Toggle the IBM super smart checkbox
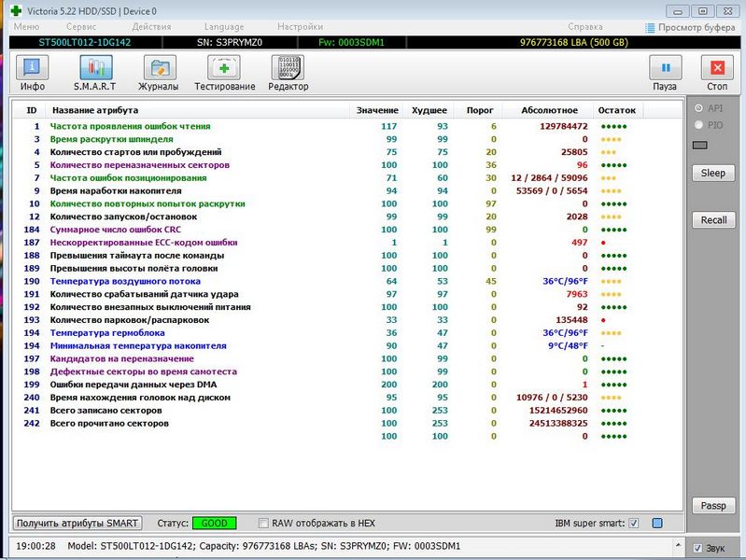The image size is (746, 560). pos(634,523)
